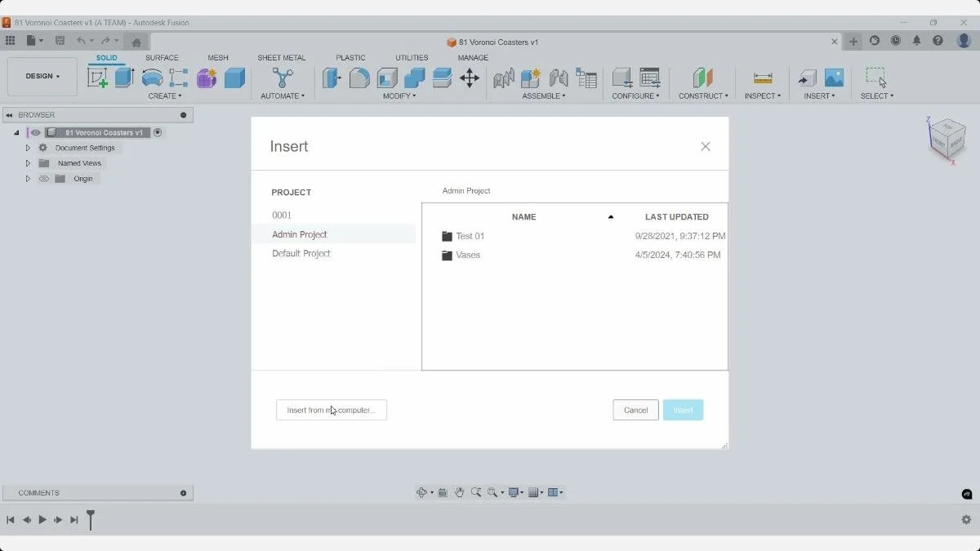
Task: Open the DESIGN workspace dropdown
Action: coord(42,76)
